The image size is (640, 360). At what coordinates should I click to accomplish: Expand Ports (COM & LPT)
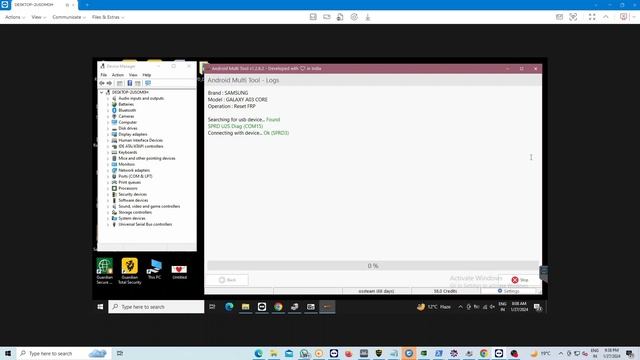(108, 176)
